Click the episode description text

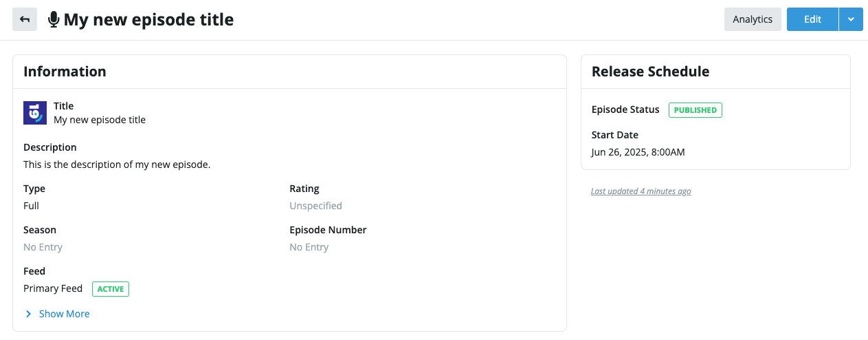[x=117, y=164]
